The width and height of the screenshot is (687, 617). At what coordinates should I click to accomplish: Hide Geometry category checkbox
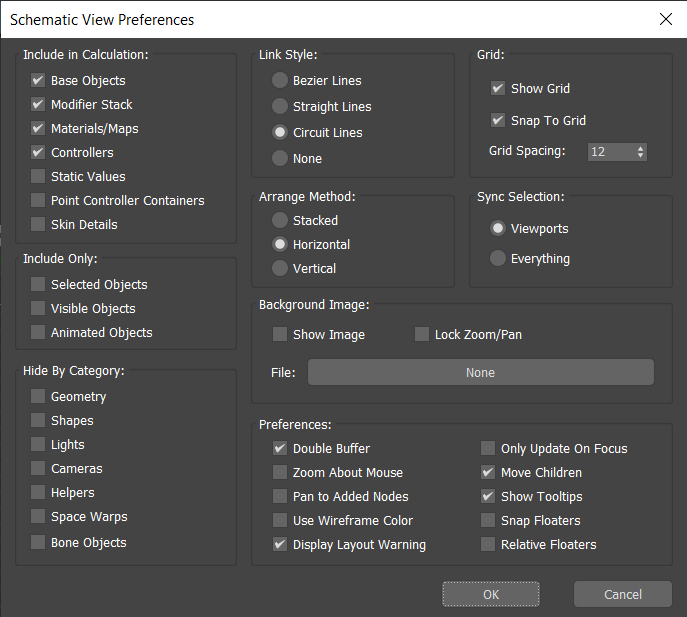coord(38,397)
